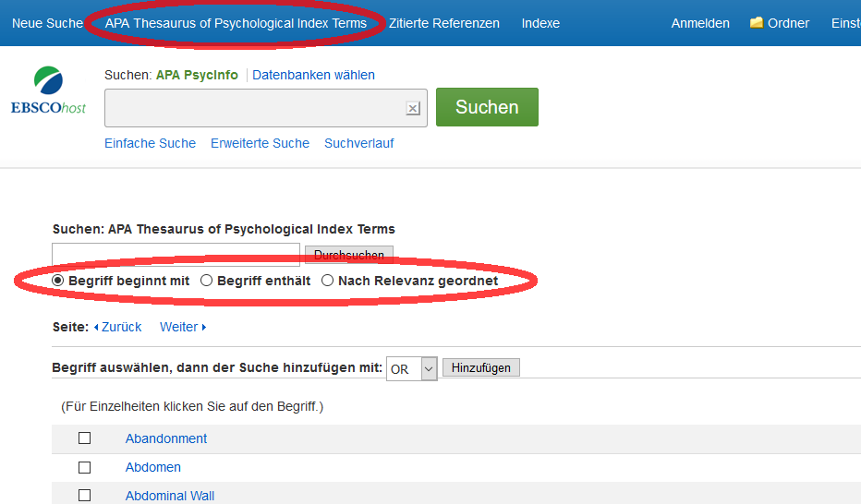
Task: Select 'Nach Relevanz geordnet' radio button
Action: [x=328, y=281]
